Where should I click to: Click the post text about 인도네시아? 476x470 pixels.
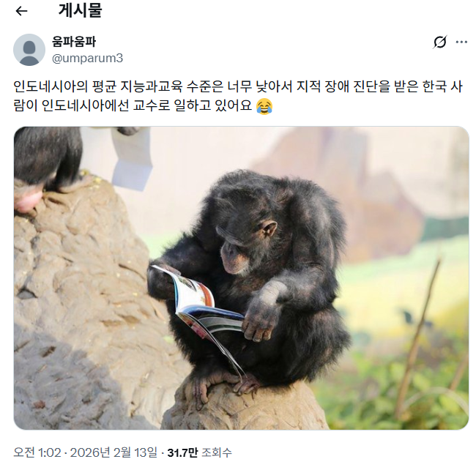(238, 96)
